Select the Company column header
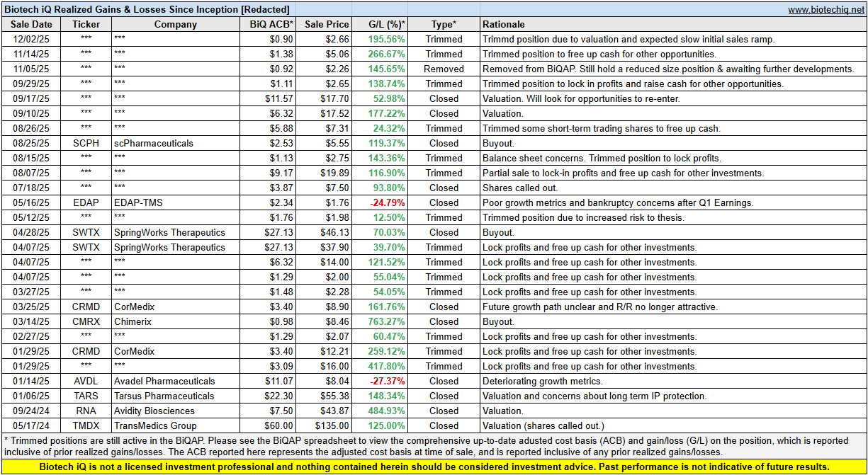Image resolution: width=868 pixels, height=475 pixels. click(176, 24)
